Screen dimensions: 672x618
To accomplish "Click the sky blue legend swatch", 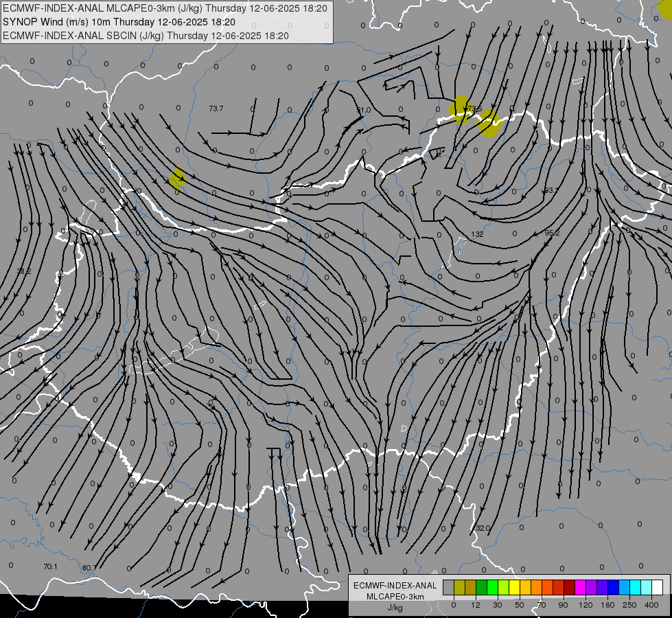I will click(625, 588).
